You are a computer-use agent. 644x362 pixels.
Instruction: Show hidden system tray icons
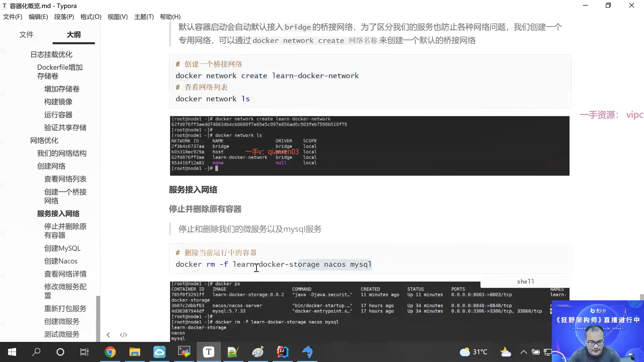pyautogui.click(x=523, y=352)
